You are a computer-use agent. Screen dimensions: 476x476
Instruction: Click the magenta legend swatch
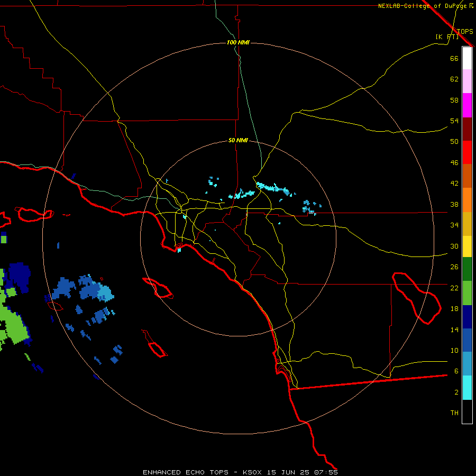[467, 105]
